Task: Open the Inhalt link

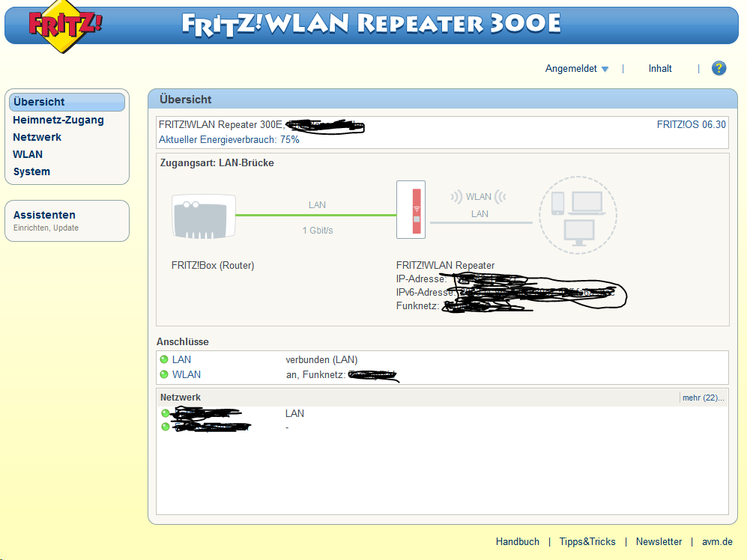Action: (660, 69)
